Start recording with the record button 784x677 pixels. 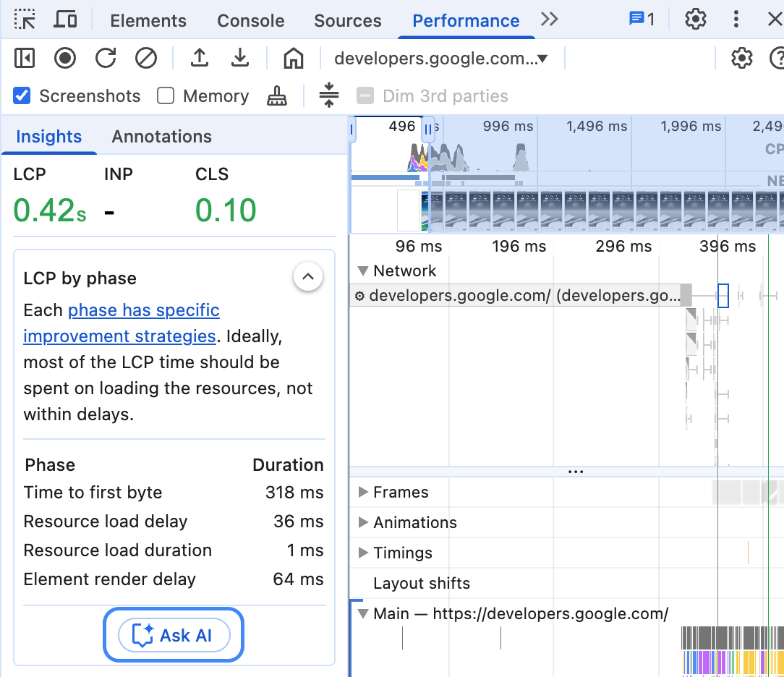click(64, 59)
